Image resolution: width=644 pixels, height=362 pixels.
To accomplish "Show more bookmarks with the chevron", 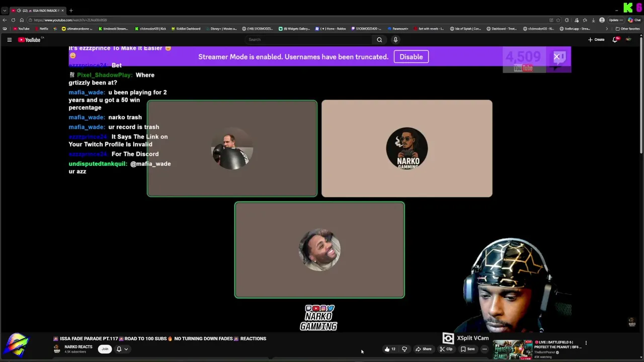I will pos(606,29).
